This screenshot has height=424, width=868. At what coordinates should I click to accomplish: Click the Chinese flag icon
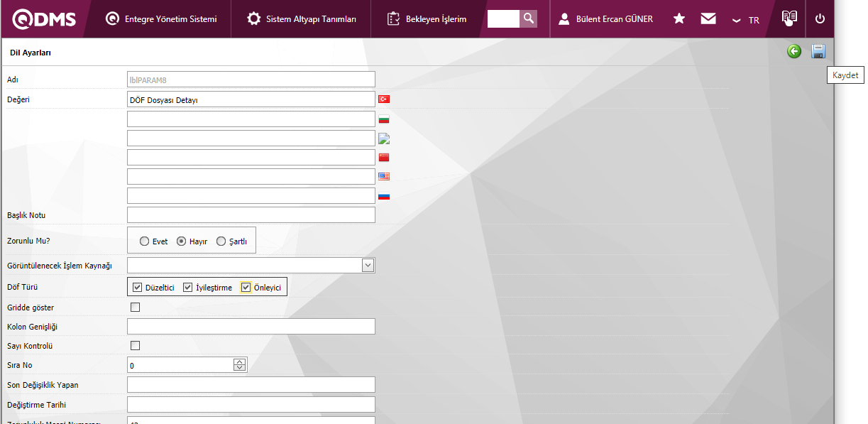coord(384,158)
